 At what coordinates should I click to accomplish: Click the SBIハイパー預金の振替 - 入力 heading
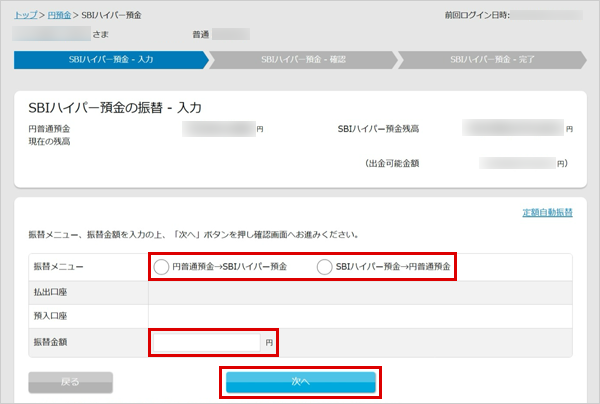coord(115,108)
